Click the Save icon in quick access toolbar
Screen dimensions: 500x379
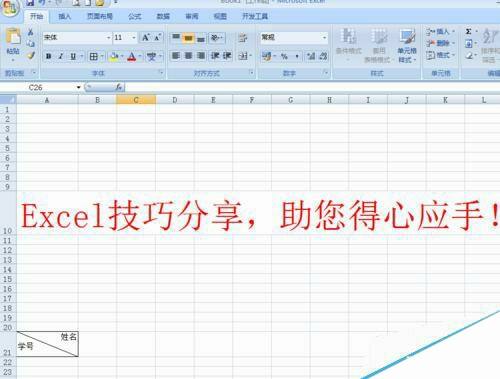coord(30,3)
